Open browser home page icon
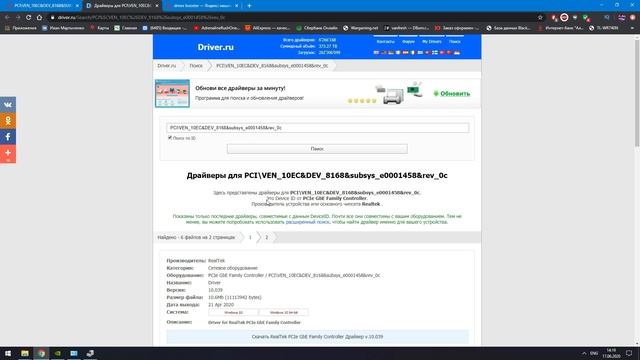 [39, 18]
